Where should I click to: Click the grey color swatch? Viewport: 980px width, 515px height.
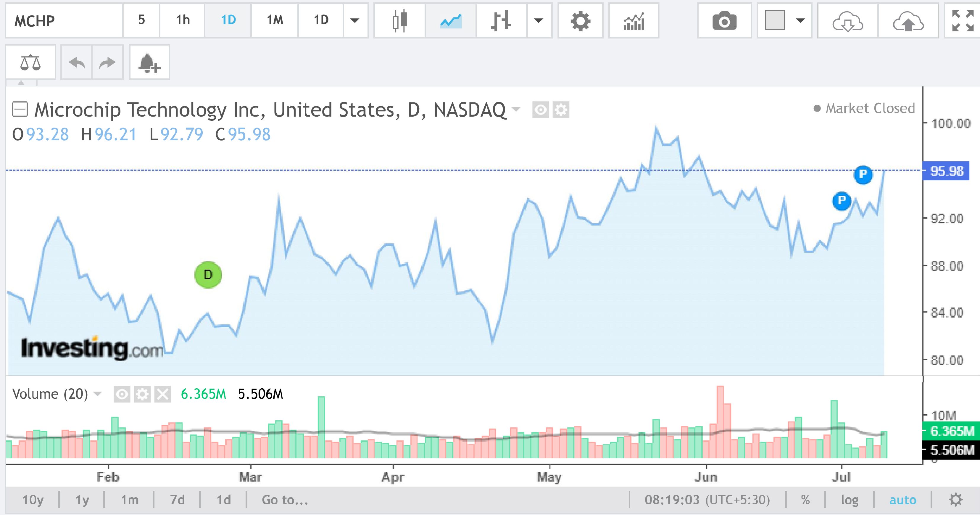pyautogui.click(x=775, y=20)
